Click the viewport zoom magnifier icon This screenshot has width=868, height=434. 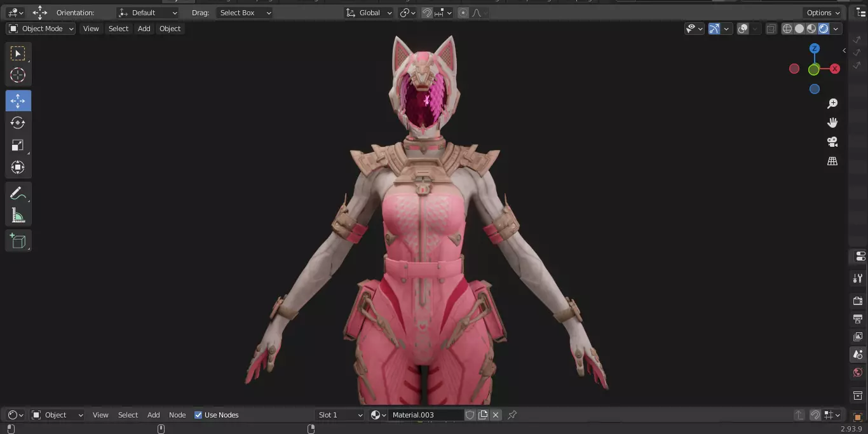832,104
